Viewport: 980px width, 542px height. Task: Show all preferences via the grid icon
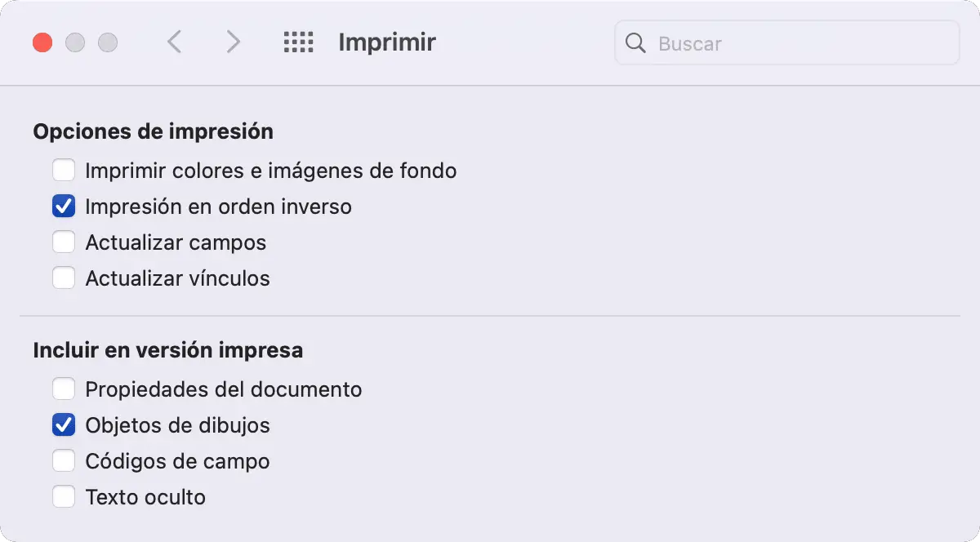pyautogui.click(x=298, y=42)
